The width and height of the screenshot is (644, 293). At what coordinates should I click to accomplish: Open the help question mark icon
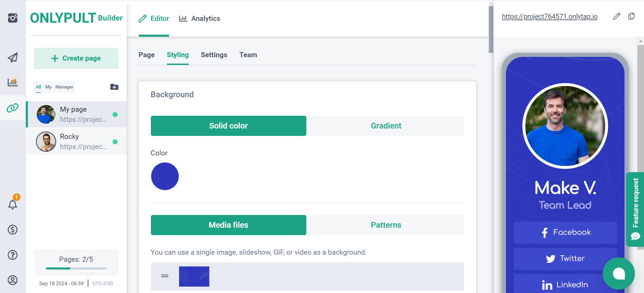(x=13, y=255)
